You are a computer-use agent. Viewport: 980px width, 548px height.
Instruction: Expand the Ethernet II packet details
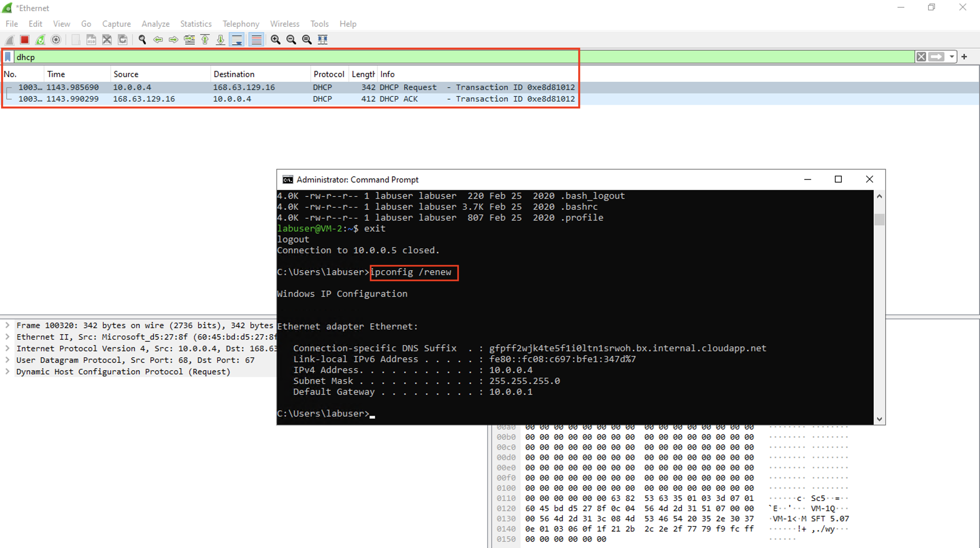(7, 337)
